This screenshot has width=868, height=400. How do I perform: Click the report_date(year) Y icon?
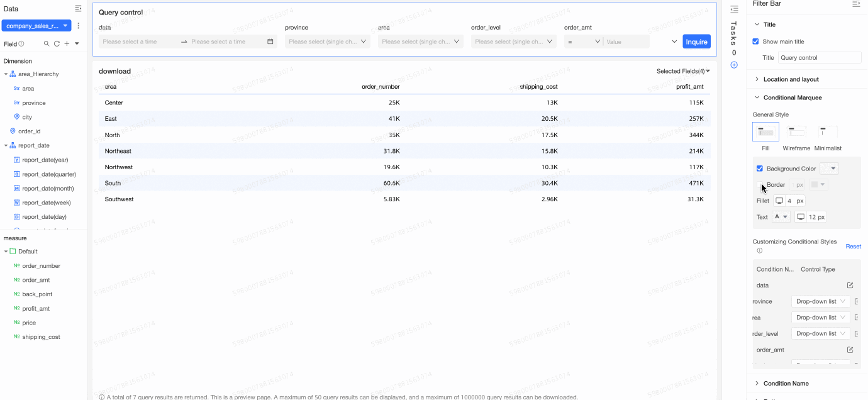point(17,160)
